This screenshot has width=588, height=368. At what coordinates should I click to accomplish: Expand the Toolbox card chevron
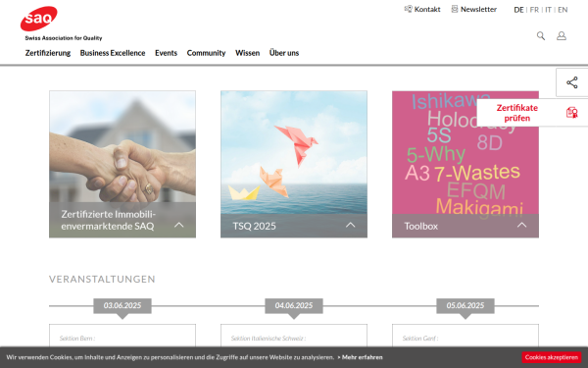521,225
